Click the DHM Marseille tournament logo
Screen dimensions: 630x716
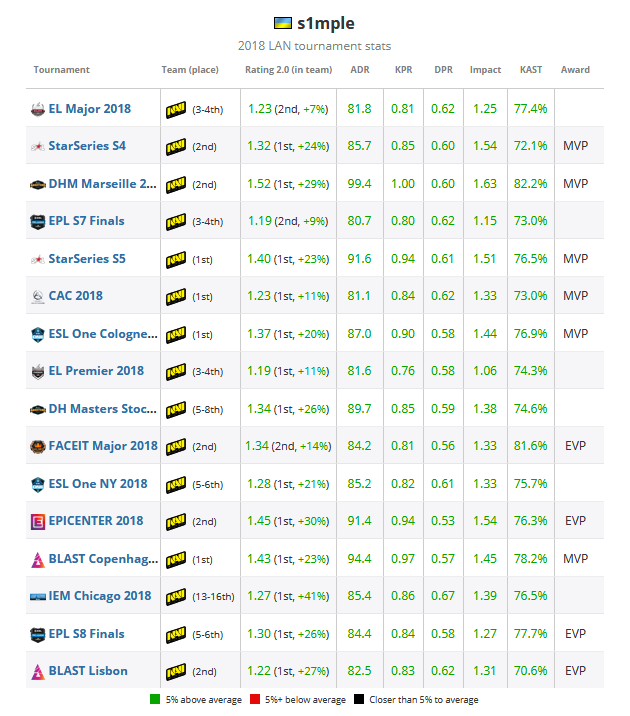(x=38, y=184)
